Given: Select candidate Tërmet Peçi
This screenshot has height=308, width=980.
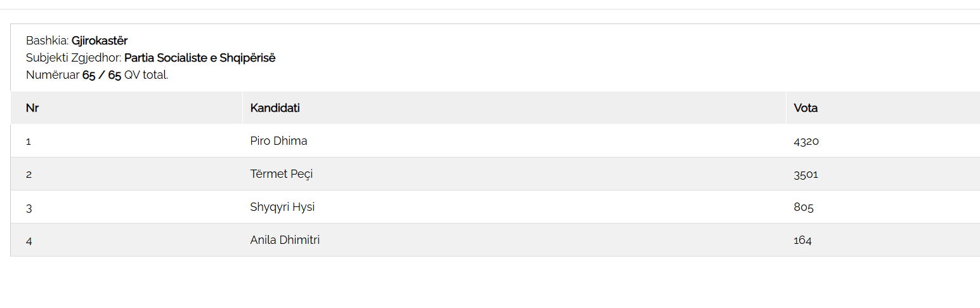Looking at the screenshot, I should [282, 174].
